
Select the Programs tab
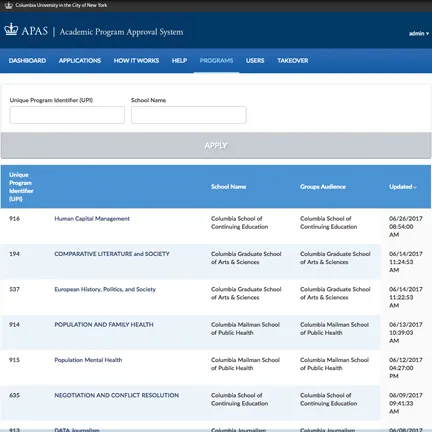(x=216, y=61)
